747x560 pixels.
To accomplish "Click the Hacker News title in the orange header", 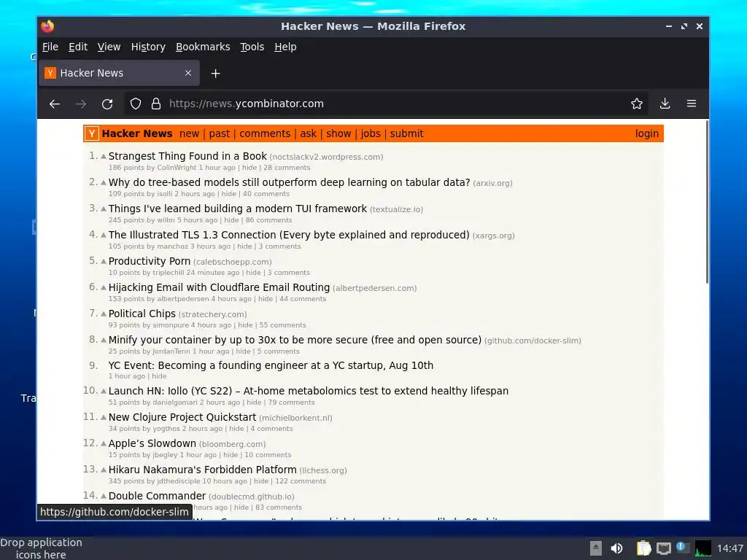I will (x=137, y=134).
